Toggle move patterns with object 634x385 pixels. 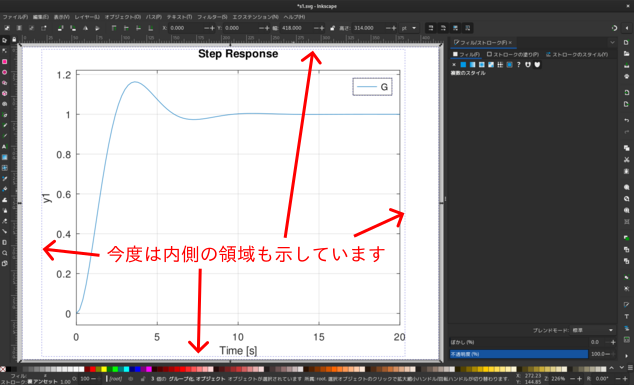tap(468, 28)
